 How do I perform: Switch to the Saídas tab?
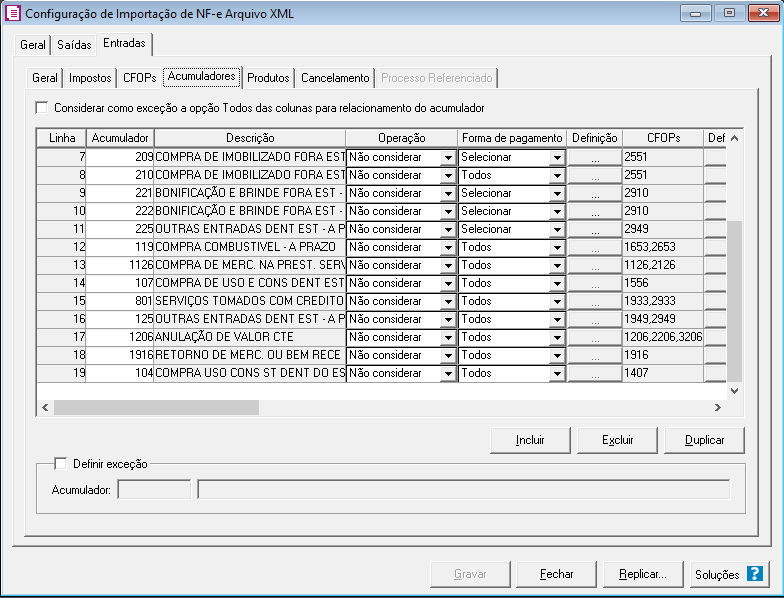coord(74,45)
